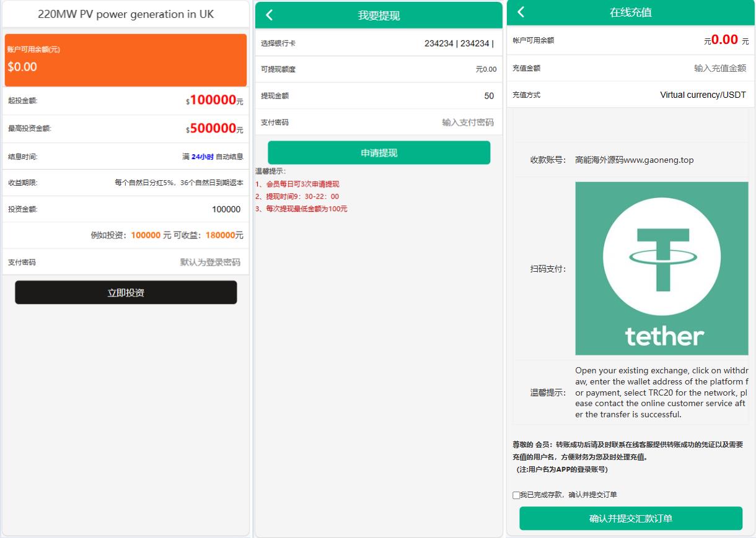The width and height of the screenshot is (756, 538).
Task: Check the 我已完成存款 confirmation checkbox
Action: tap(516, 495)
